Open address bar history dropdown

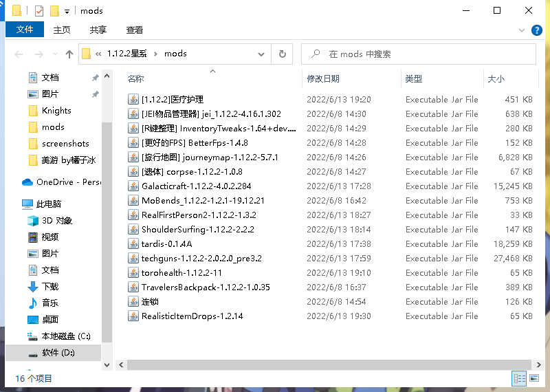tap(261, 54)
